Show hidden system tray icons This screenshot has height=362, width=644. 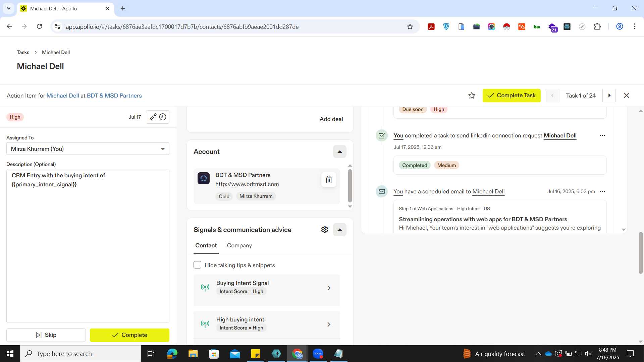tap(538, 354)
